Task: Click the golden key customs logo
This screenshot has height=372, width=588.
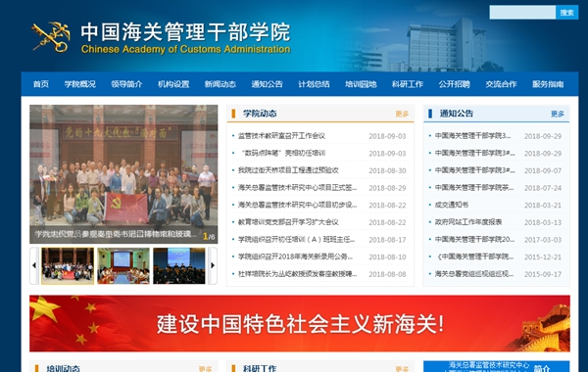Action: pyautogui.click(x=51, y=37)
